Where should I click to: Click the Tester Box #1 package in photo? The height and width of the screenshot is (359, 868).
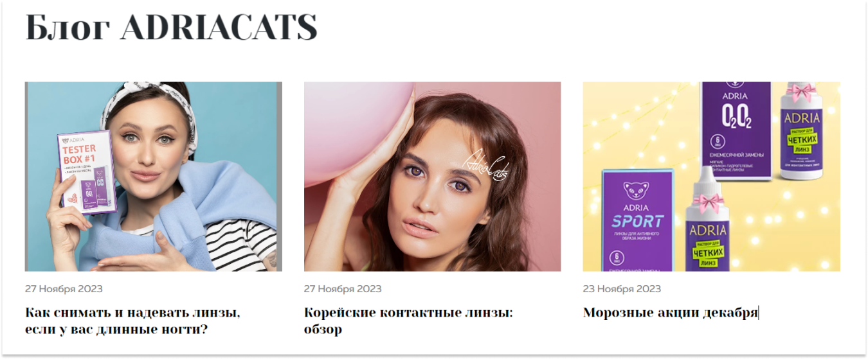pos(87,171)
